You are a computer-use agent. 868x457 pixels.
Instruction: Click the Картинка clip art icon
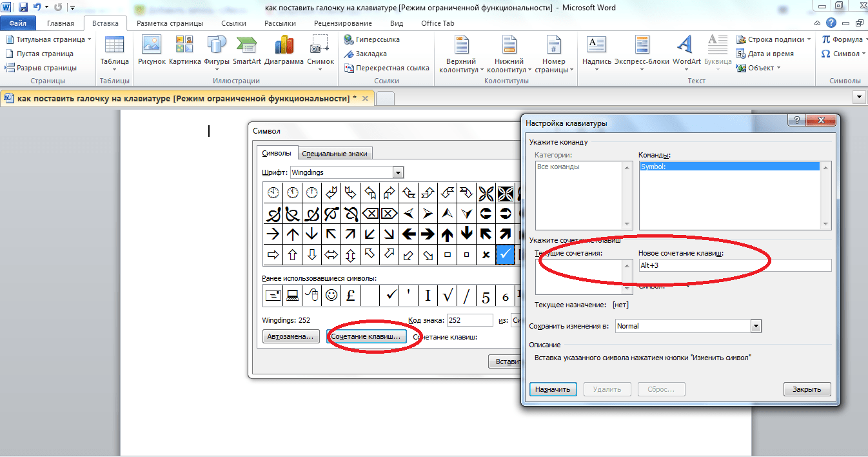[185, 50]
